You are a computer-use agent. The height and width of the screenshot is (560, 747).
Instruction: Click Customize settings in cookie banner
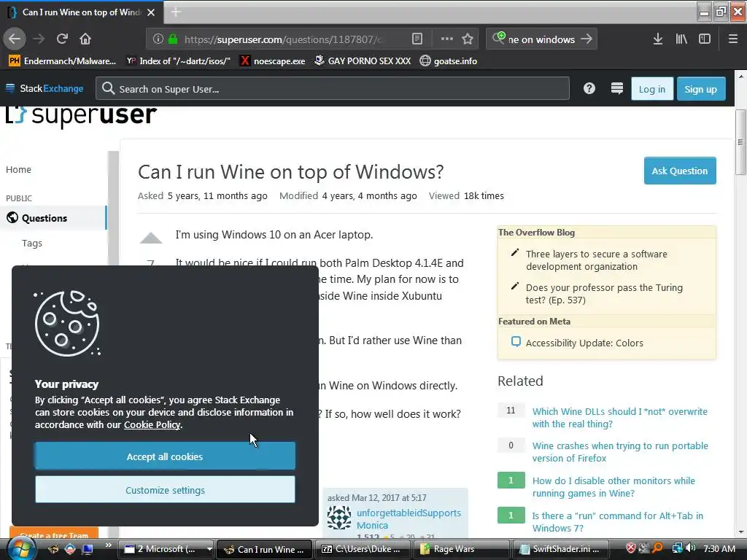(165, 490)
